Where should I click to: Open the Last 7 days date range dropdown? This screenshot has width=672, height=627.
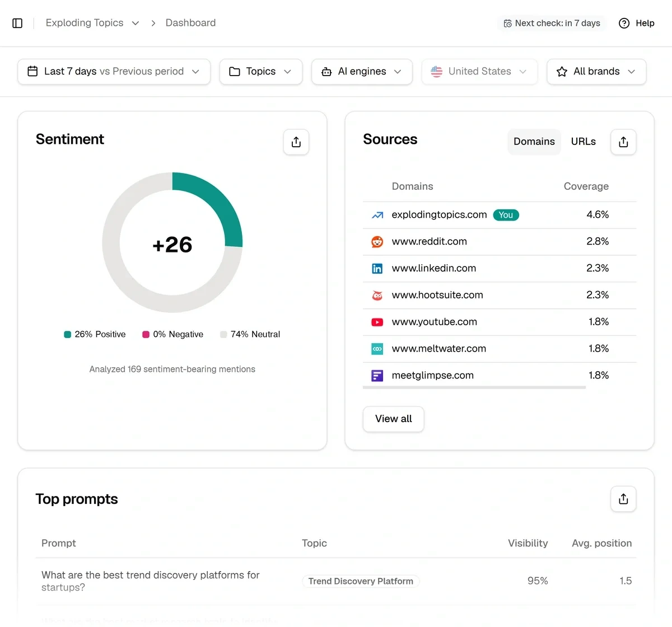(114, 72)
